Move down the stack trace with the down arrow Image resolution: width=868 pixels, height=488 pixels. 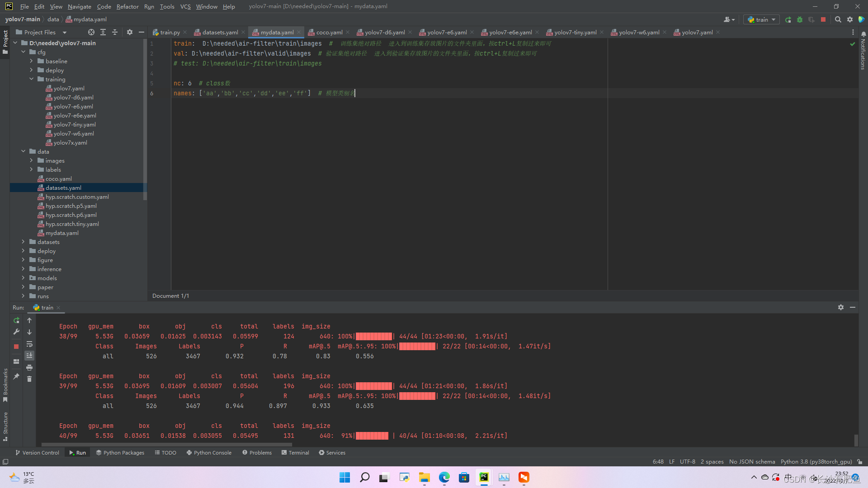(x=29, y=332)
